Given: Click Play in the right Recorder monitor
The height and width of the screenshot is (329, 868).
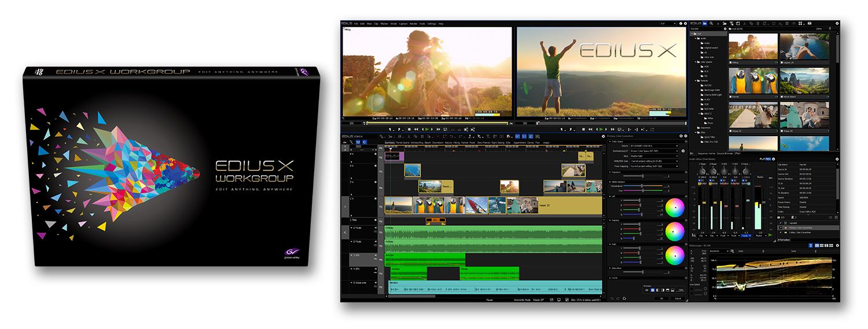Looking at the screenshot, I should tap(601, 129).
